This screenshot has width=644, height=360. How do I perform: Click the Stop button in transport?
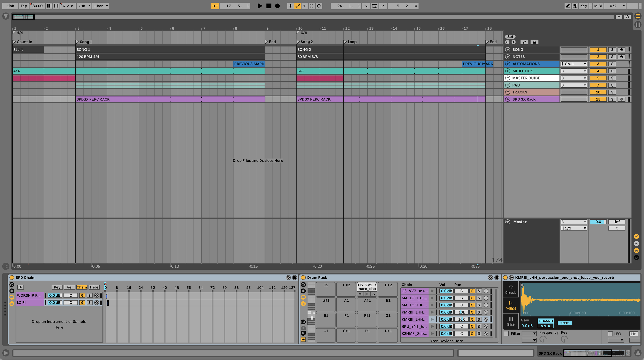[x=269, y=6]
